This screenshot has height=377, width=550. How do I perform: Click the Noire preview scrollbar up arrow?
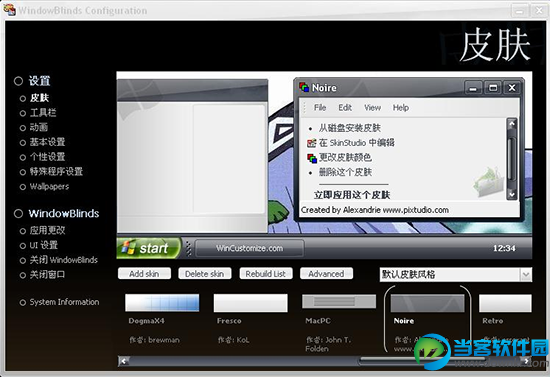[x=512, y=123]
